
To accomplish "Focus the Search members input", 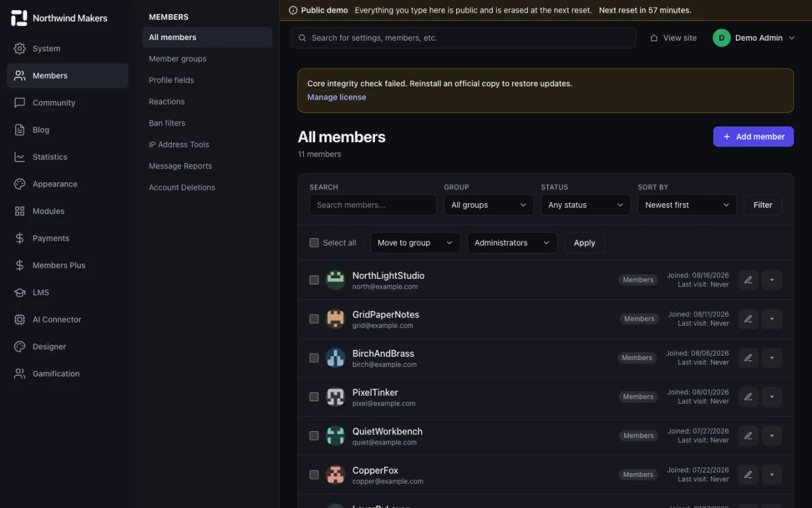I will [x=373, y=205].
